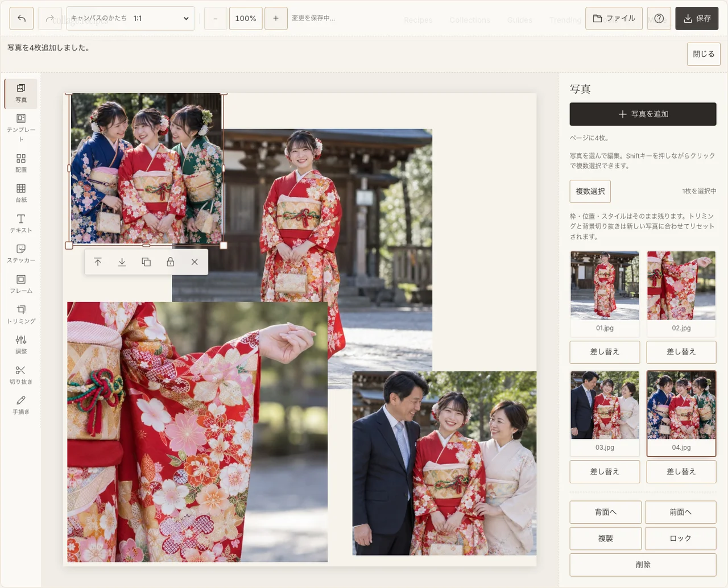This screenshot has width=728, height=588.
Task: Click the 保存 save button
Action: pyautogui.click(x=697, y=18)
